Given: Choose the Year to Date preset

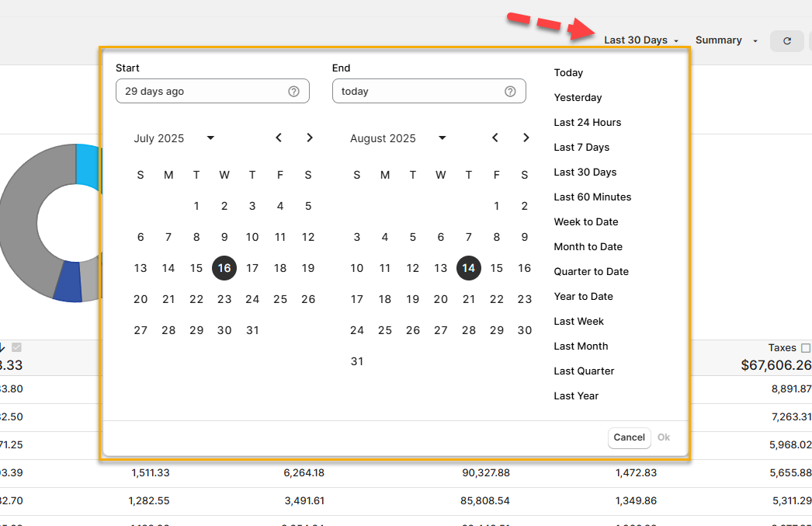Looking at the screenshot, I should point(583,297).
